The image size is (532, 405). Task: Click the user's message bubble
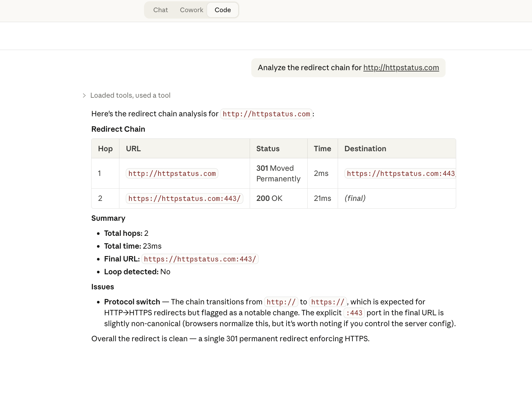(x=349, y=68)
